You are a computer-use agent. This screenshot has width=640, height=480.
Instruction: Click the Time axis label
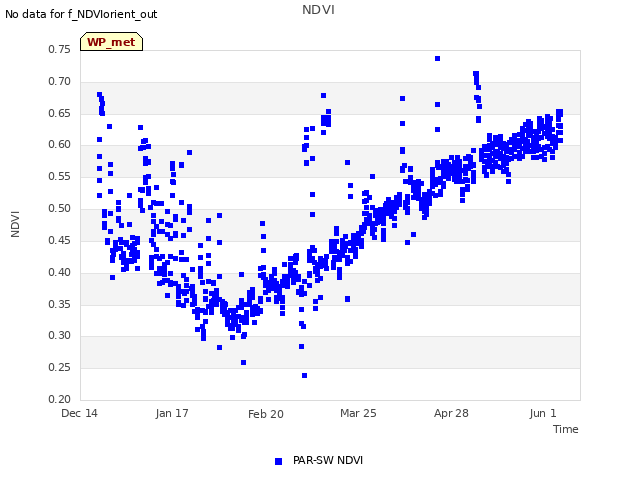coord(565,429)
